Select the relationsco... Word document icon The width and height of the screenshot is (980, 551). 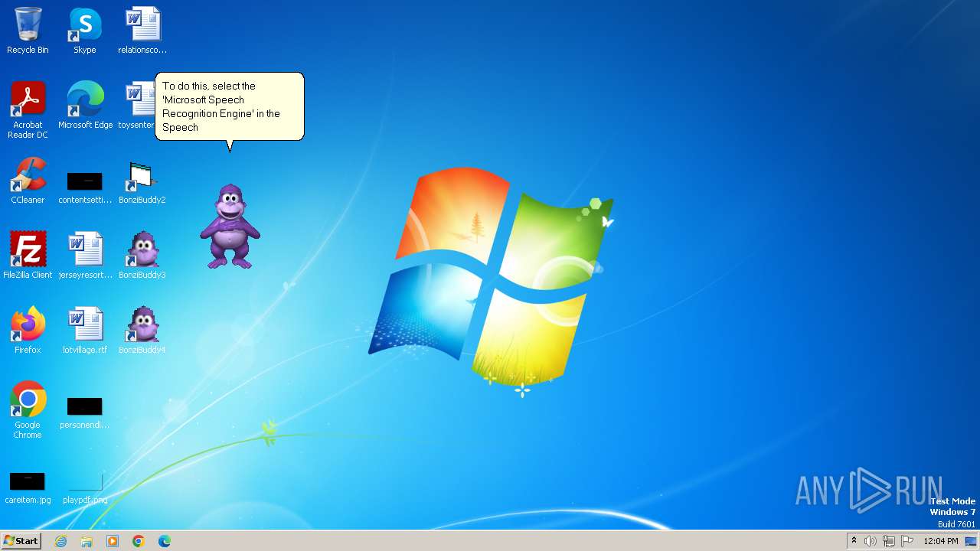pos(142,31)
